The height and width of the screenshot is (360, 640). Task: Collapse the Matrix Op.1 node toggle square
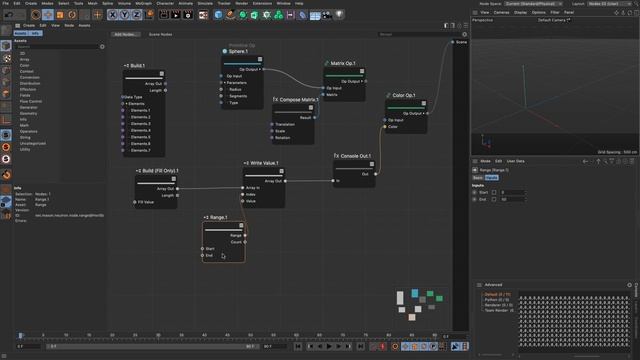tap(362, 71)
